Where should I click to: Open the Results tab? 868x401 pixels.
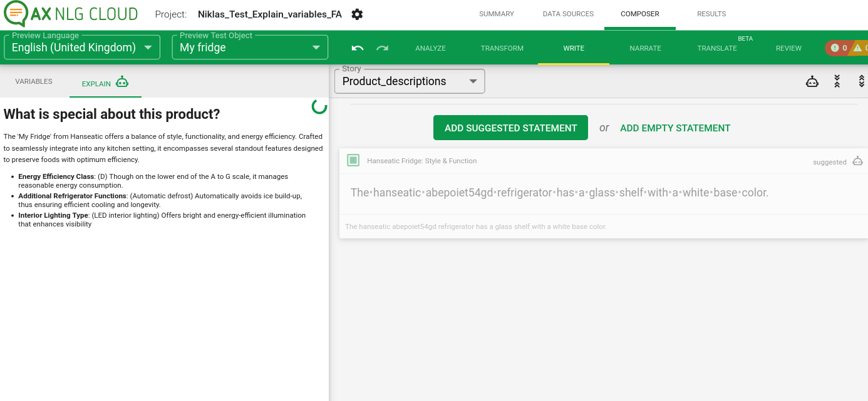(x=711, y=14)
